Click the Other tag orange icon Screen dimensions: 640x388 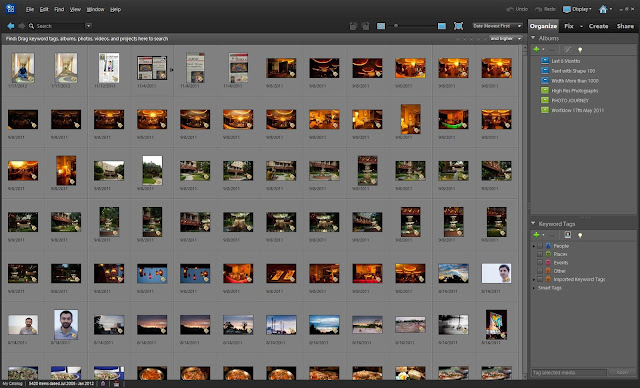coord(548,270)
